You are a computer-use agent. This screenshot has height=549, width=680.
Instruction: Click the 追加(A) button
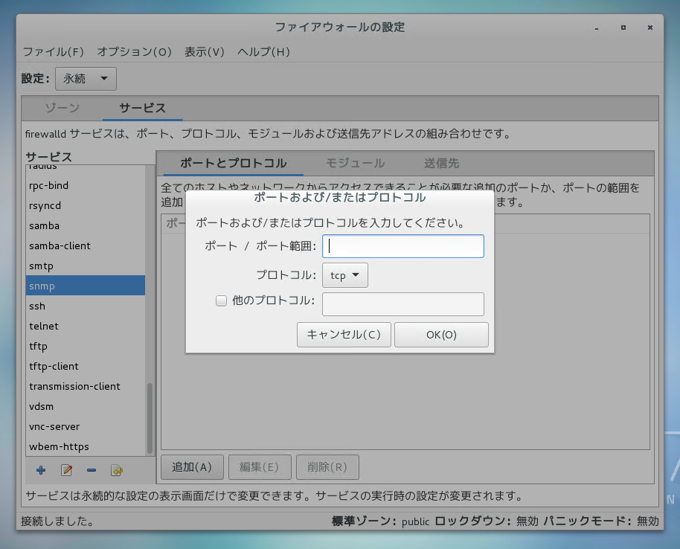pos(192,467)
